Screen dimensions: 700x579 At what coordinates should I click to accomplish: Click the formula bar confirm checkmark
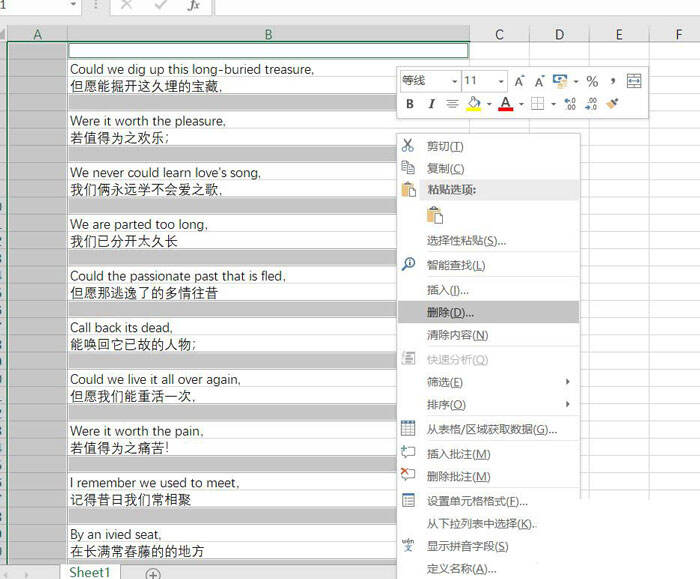[159, 5]
